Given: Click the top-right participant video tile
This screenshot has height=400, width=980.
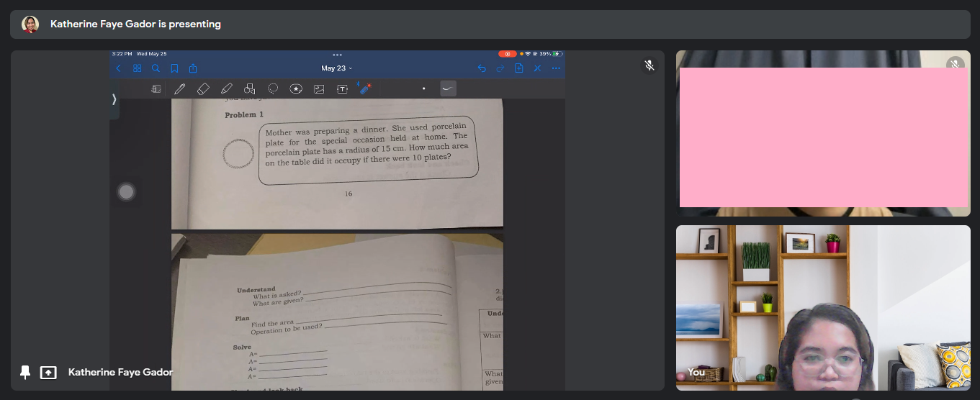Looking at the screenshot, I should (823, 133).
